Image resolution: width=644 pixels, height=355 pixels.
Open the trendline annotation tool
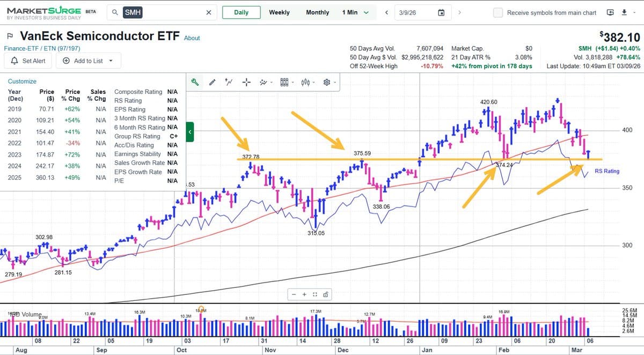228,82
